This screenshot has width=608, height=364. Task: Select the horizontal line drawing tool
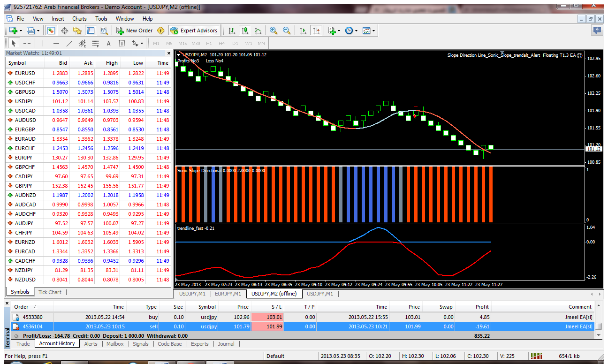[x=56, y=43]
